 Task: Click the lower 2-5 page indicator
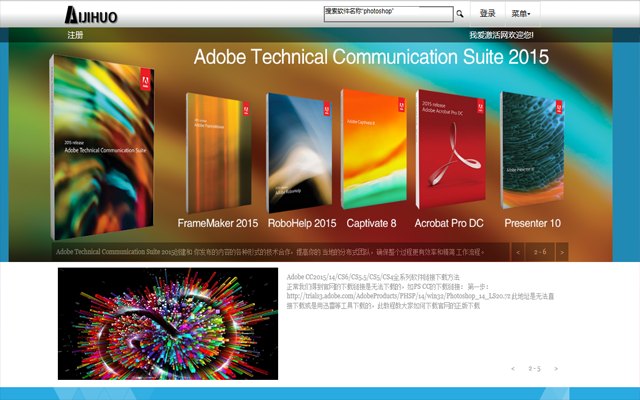tap(534, 369)
